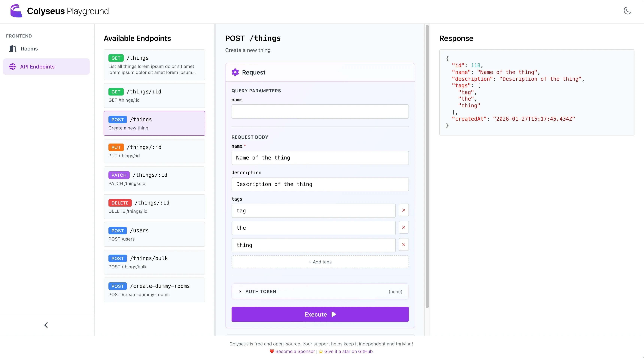The image size is (644, 358).
Task: Click the Colyseus logo icon
Action: [16, 11]
